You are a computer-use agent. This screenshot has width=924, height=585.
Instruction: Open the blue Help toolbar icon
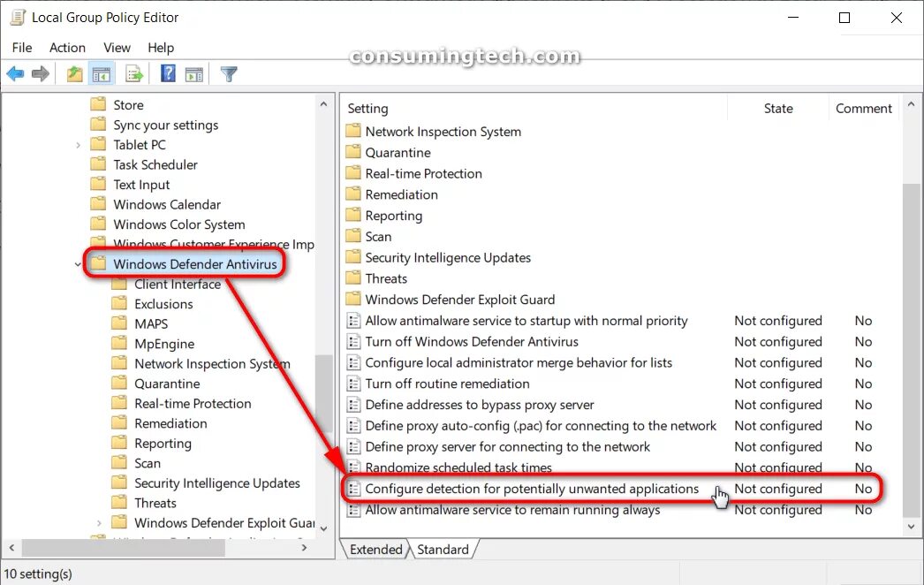click(169, 73)
